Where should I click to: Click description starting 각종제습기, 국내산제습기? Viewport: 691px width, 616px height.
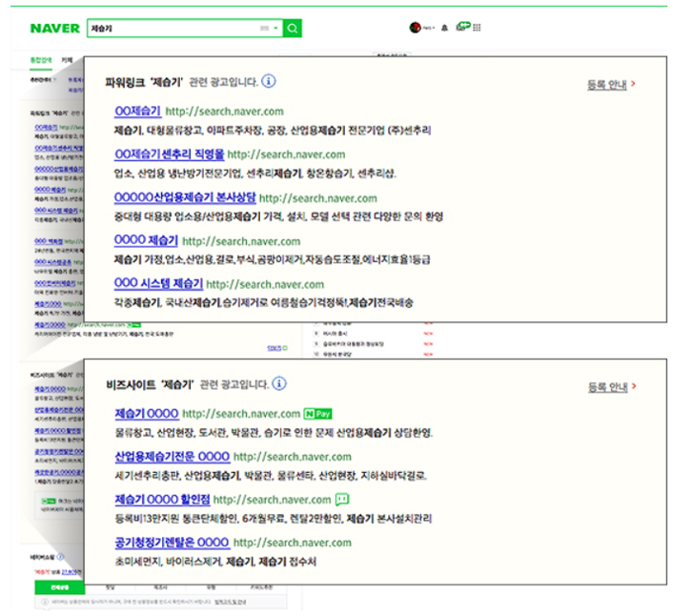pyautogui.click(x=263, y=303)
